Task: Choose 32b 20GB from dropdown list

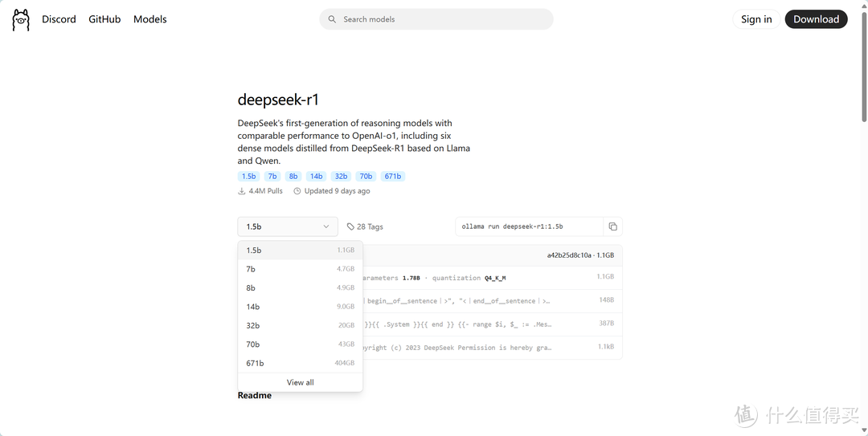Action: point(300,325)
